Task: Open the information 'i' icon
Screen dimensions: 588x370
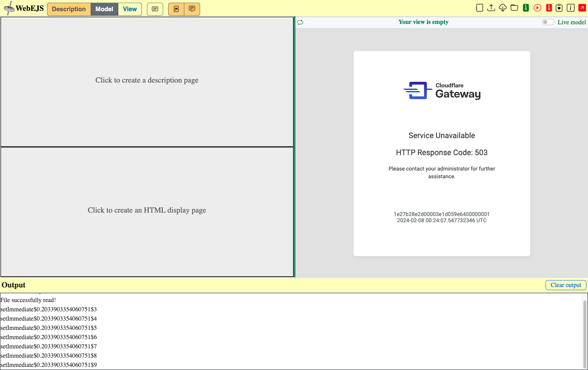Action: [x=571, y=8]
